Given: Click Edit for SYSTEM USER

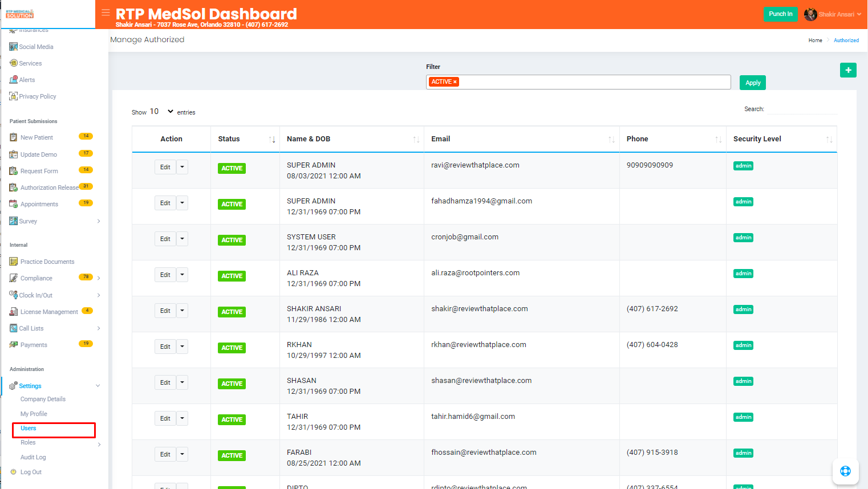Looking at the screenshot, I should (165, 239).
